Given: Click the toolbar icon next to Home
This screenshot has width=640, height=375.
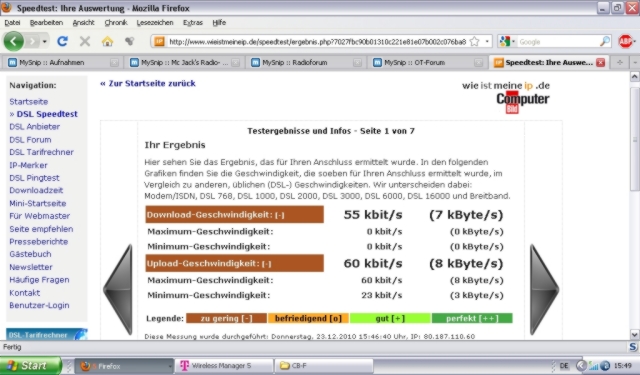Looking at the screenshot, I should click(129, 41).
